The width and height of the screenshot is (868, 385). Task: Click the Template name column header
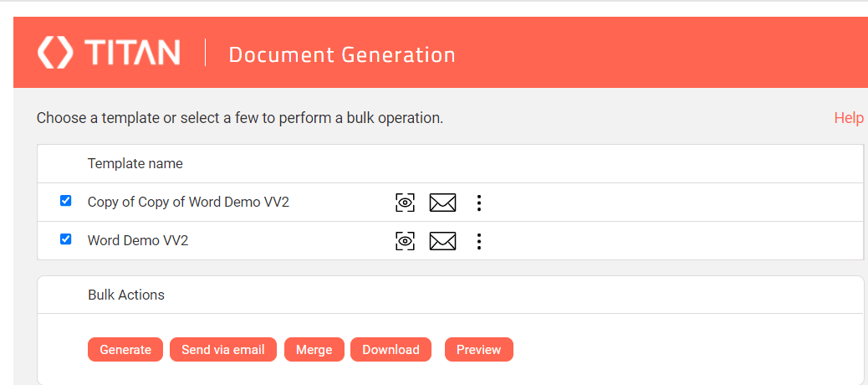[135, 163]
